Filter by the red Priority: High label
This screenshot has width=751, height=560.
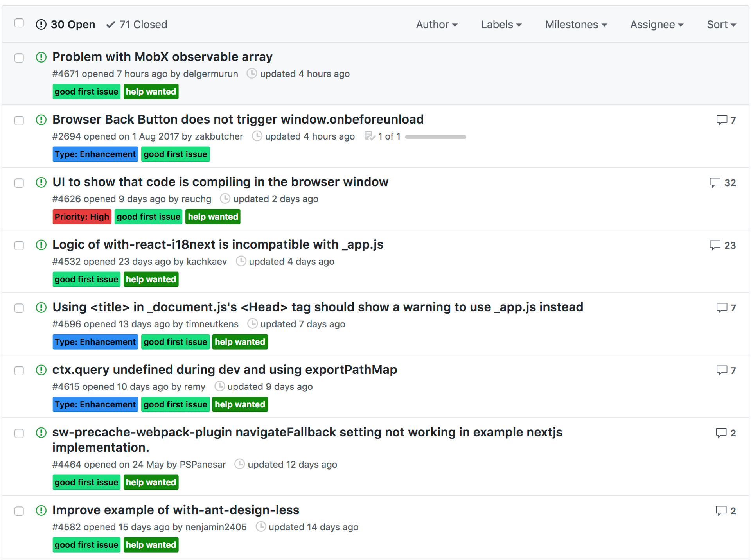pos(82,217)
